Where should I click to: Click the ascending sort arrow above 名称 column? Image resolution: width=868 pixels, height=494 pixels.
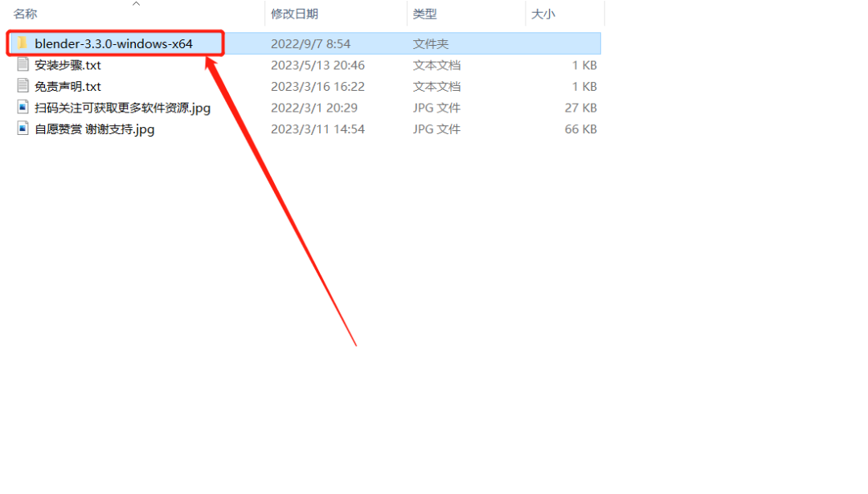(137, 5)
